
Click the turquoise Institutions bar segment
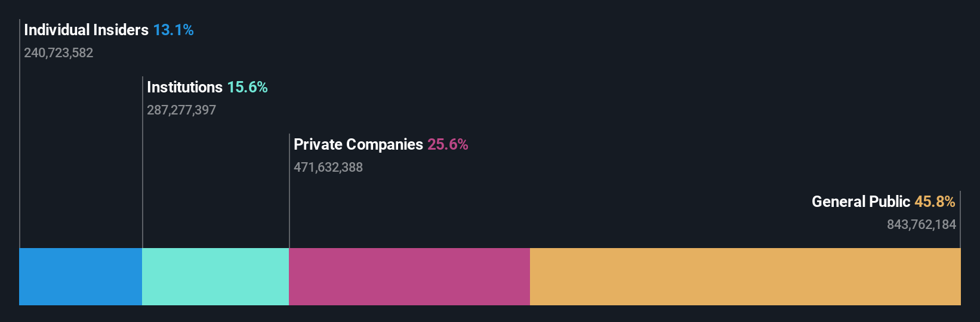click(x=215, y=277)
